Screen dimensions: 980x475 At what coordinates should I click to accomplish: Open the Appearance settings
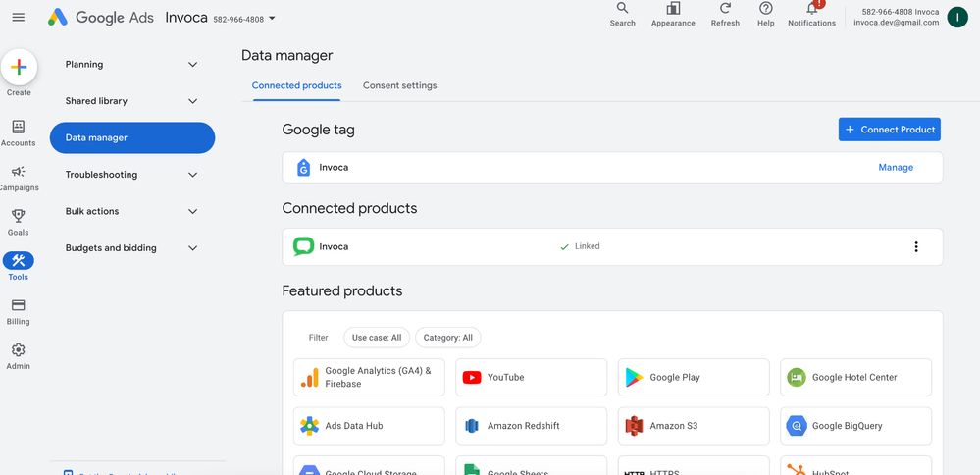click(x=673, y=15)
